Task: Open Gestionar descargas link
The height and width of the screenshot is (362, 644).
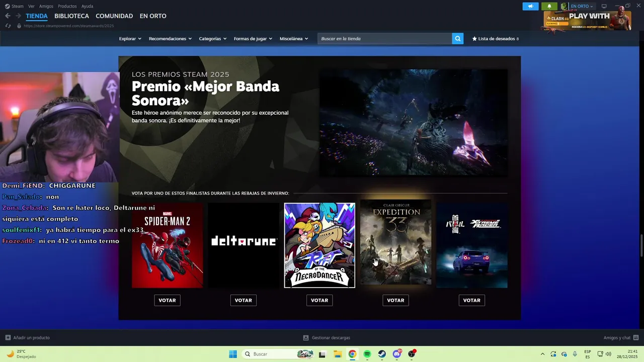Action: tap(331, 338)
